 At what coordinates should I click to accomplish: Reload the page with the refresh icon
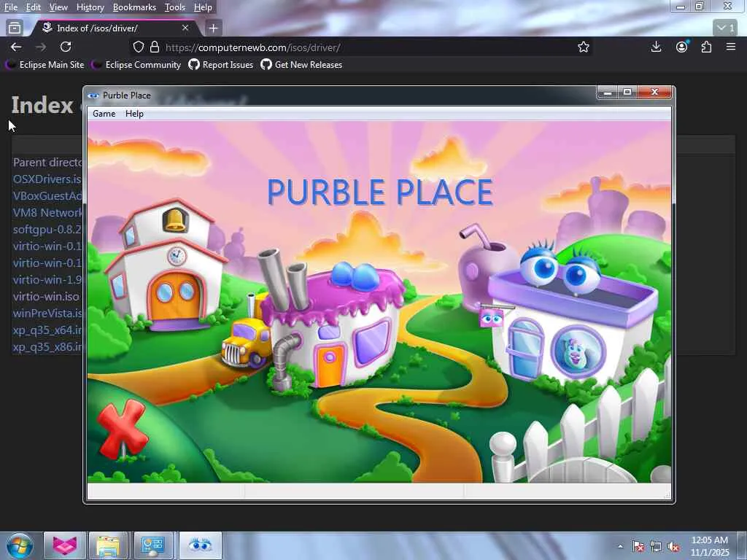pos(66,47)
